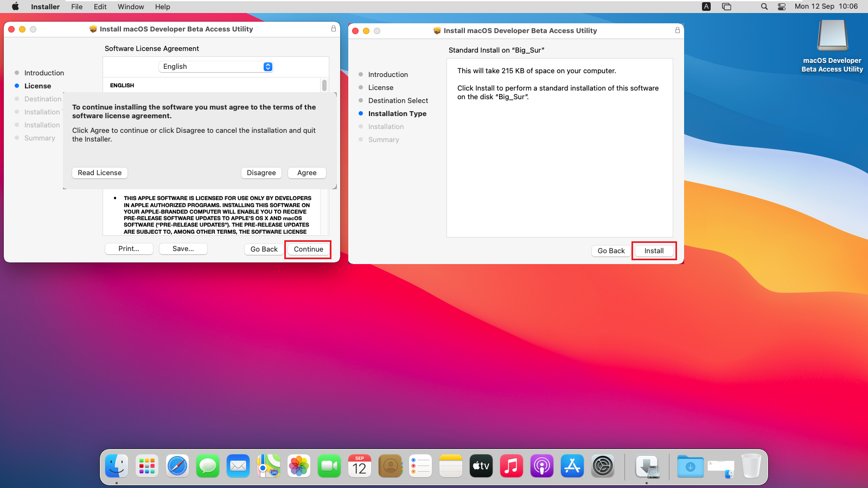Click the Continue button

[309, 249]
